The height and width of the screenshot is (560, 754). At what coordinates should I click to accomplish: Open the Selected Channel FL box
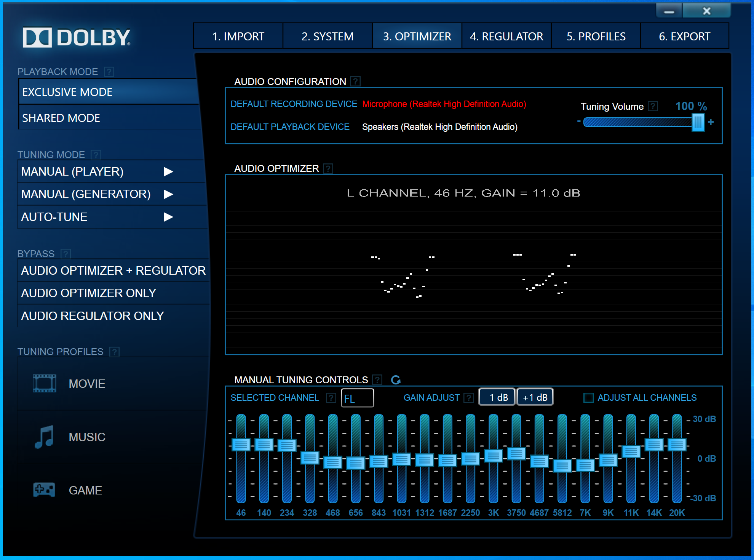[x=357, y=398]
